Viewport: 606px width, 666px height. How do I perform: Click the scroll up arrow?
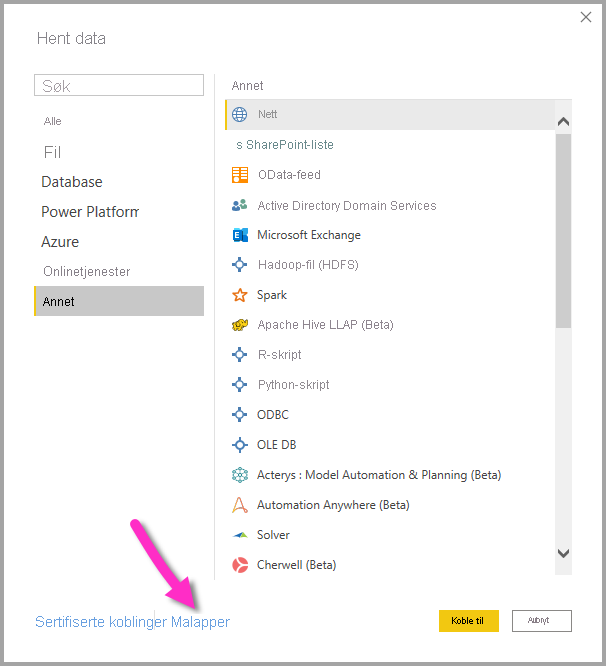tap(564, 122)
